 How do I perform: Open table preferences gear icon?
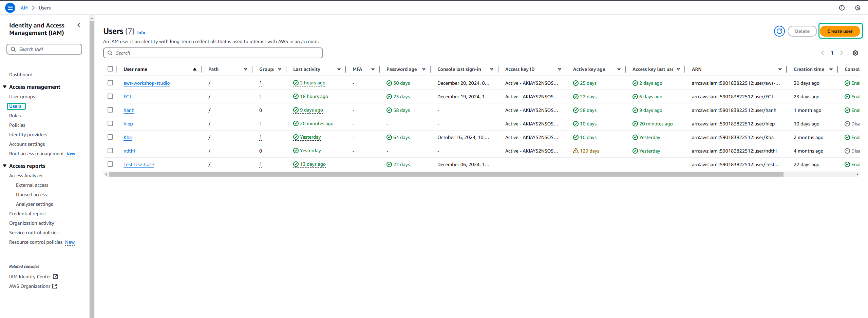855,53
